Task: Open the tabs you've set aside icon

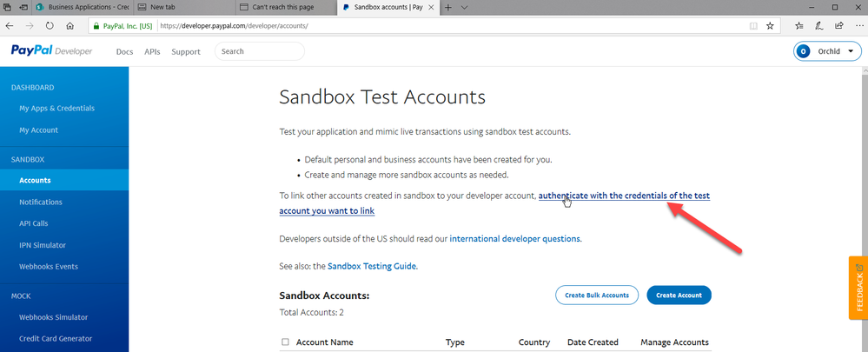Action: [x=7, y=7]
